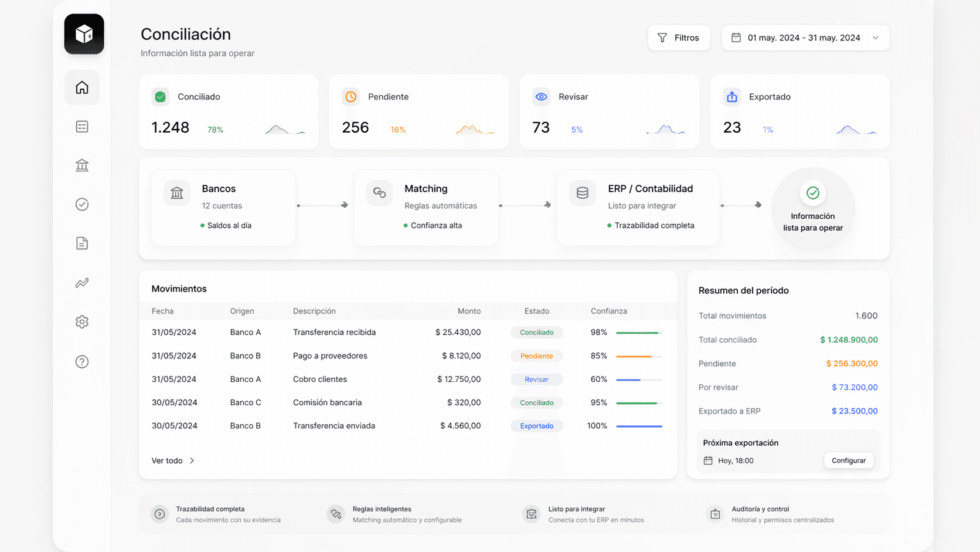The width and height of the screenshot is (980, 552).
Task: Open the Matching Reglas automáticas card
Action: pos(426,208)
